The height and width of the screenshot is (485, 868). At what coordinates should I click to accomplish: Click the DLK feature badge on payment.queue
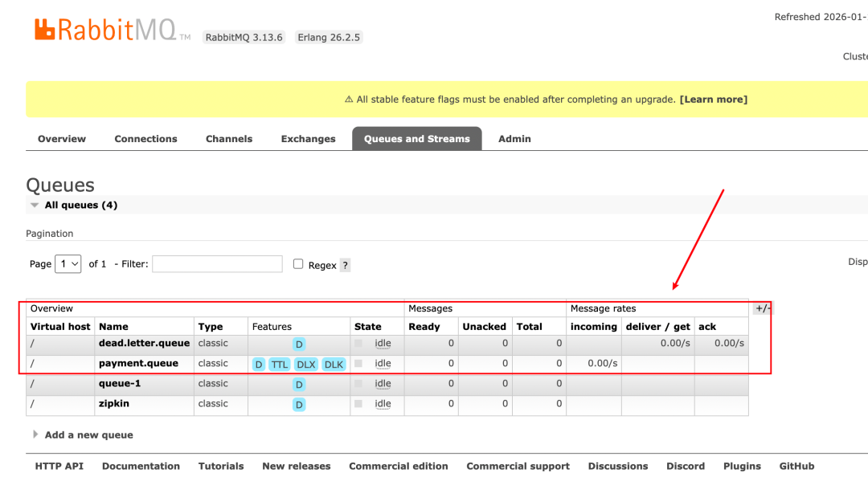point(334,365)
